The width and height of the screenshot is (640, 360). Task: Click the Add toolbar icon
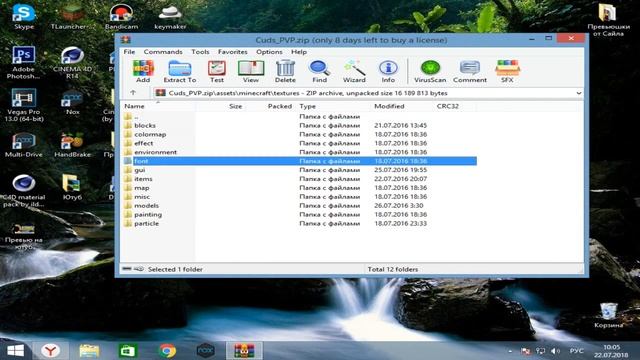[143, 71]
